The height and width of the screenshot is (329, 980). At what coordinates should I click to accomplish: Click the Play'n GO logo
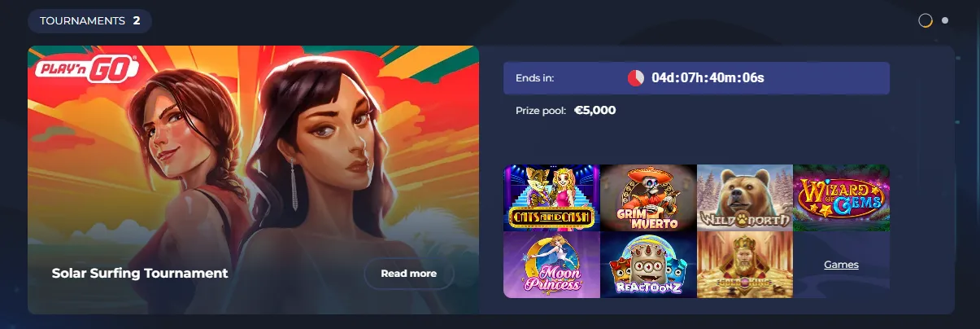pyautogui.click(x=86, y=70)
